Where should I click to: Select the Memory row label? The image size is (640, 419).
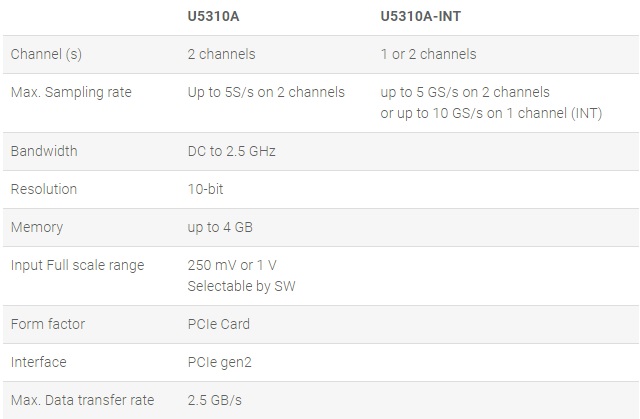click(x=38, y=227)
